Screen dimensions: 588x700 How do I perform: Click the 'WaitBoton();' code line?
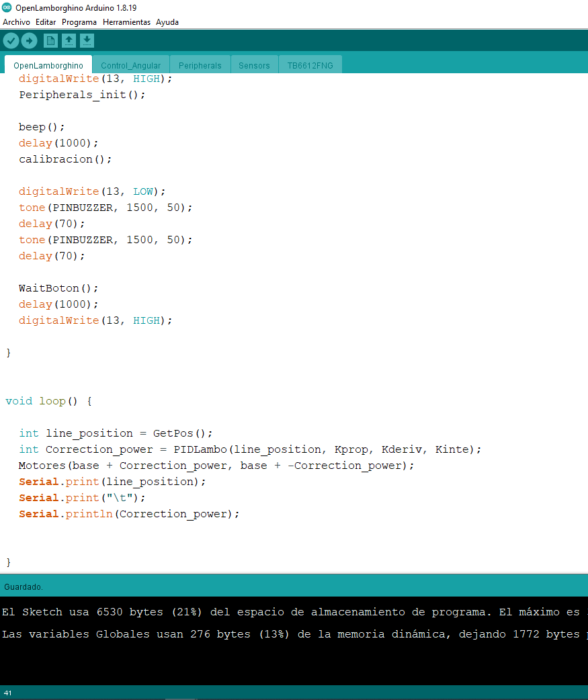58,288
